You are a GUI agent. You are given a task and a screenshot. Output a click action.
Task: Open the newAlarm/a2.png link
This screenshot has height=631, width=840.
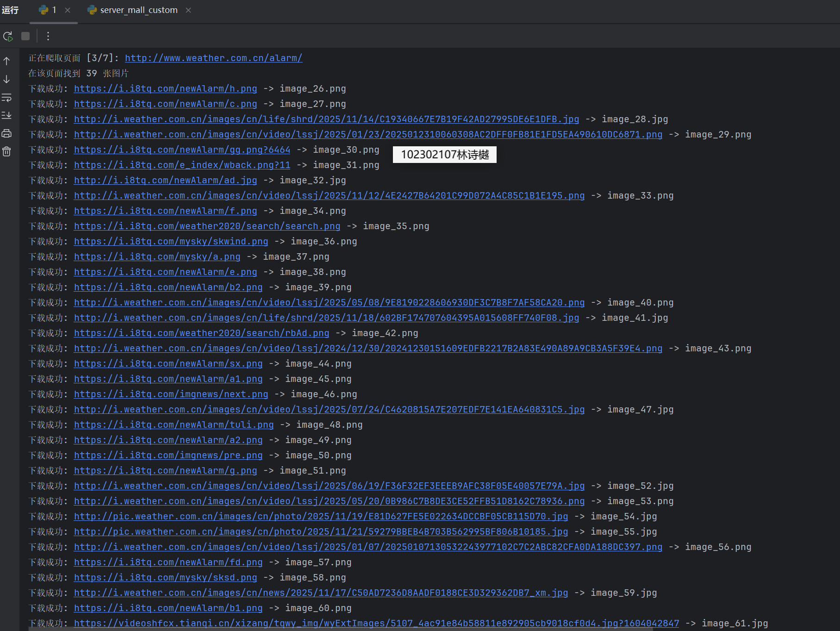click(168, 440)
